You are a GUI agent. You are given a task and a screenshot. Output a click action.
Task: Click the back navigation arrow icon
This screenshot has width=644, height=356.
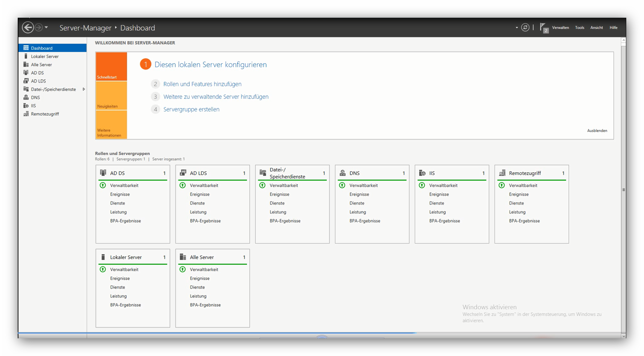[x=28, y=28]
